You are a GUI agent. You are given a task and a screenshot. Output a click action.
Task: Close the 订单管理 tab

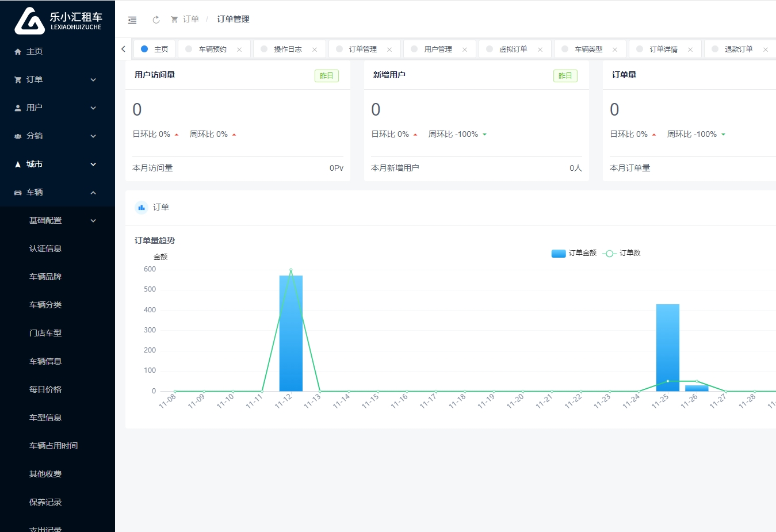click(x=389, y=49)
